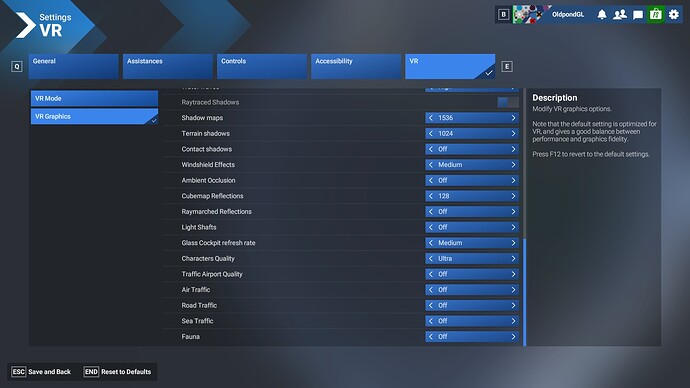Image resolution: width=690 pixels, height=388 pixels.
Task: Change Characters Quality using right chevron
Action: 513,258
